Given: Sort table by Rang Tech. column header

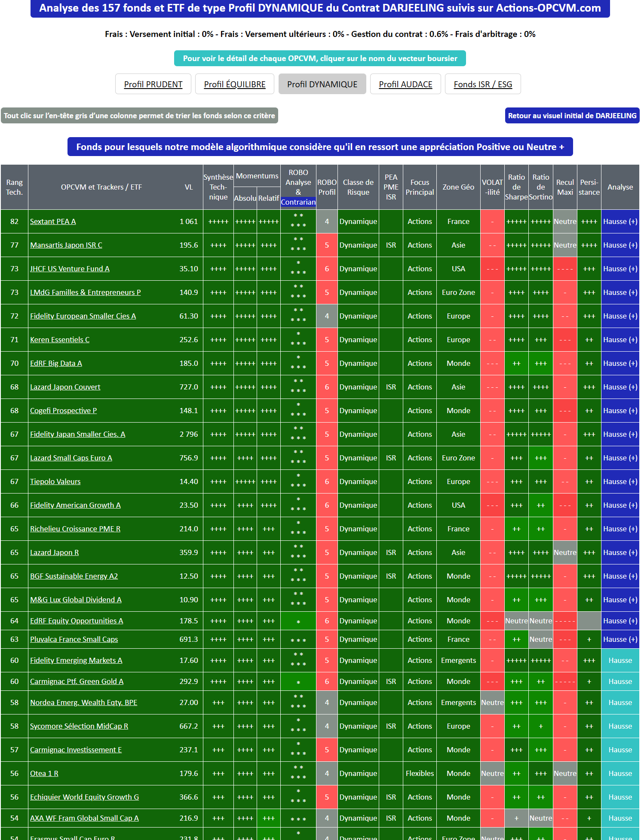Looking at the screenshot, I should 15,187.
